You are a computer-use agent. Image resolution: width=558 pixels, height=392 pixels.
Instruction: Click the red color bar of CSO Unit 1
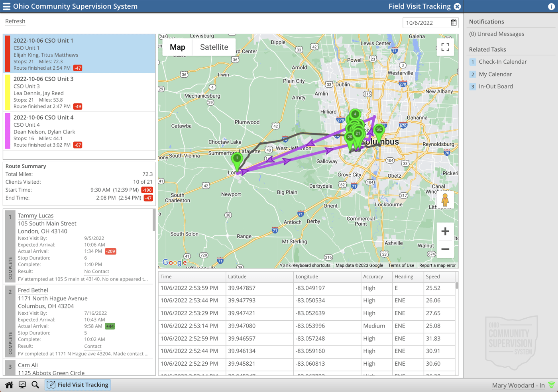7,54
